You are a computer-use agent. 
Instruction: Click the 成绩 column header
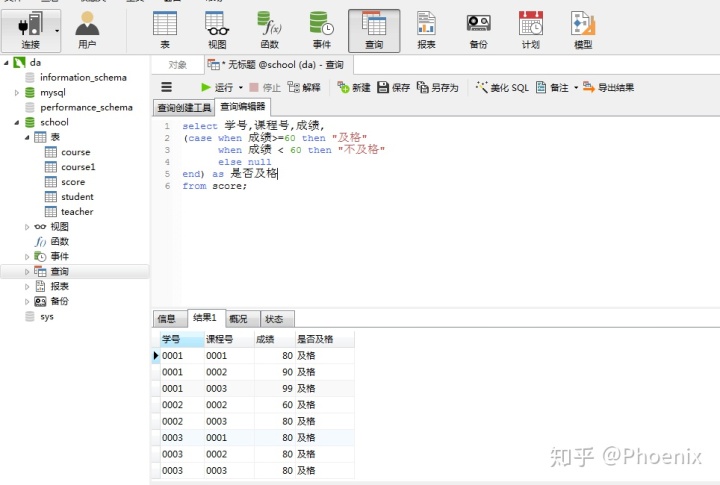(275, 339)
